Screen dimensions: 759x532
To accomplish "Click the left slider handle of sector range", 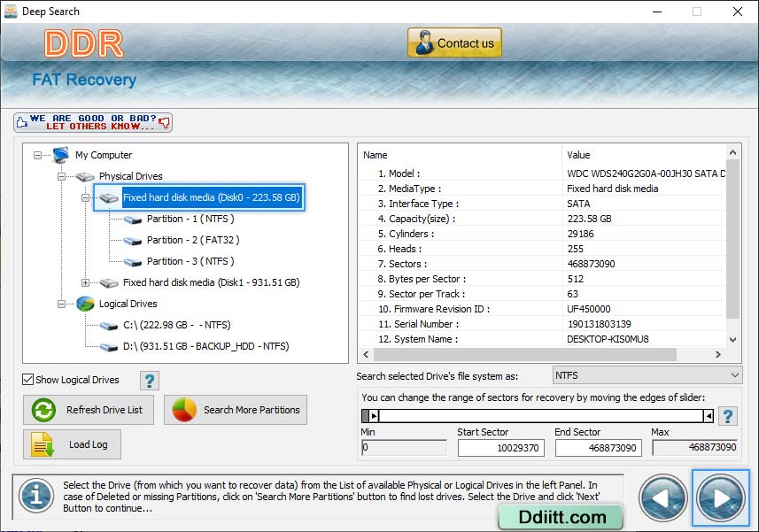I will click(x=374, y=416).
